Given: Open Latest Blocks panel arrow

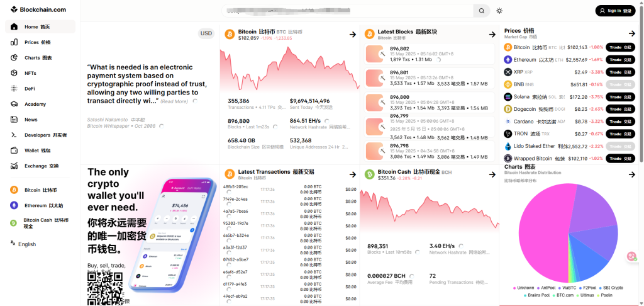Looking at the screenshot, I should [492, 35].
